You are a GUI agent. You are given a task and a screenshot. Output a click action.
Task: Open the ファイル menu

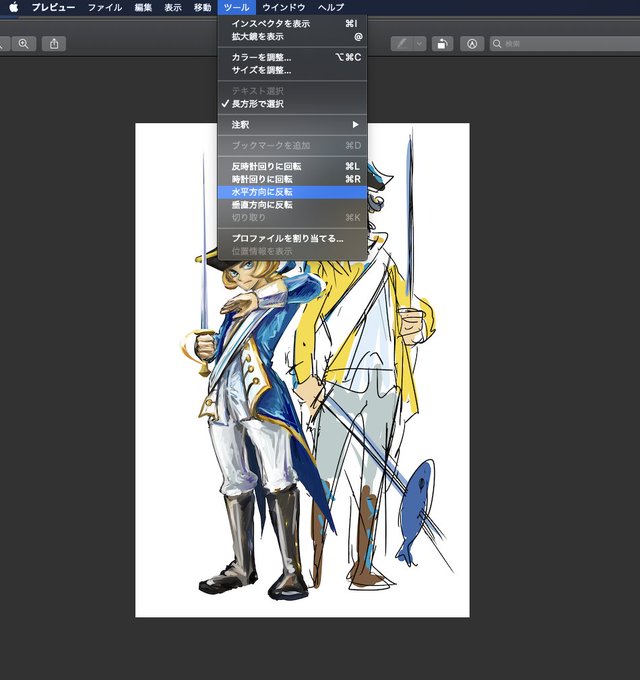pyautogui.click(x=105, y=7)
